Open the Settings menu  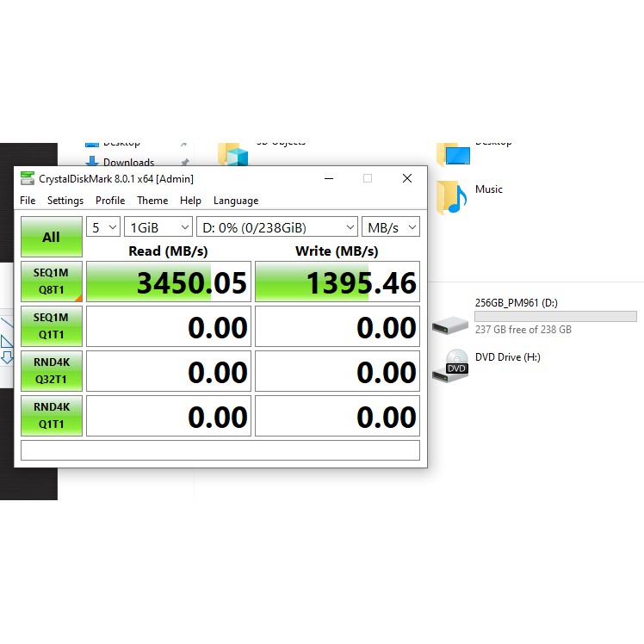point(65,201)
